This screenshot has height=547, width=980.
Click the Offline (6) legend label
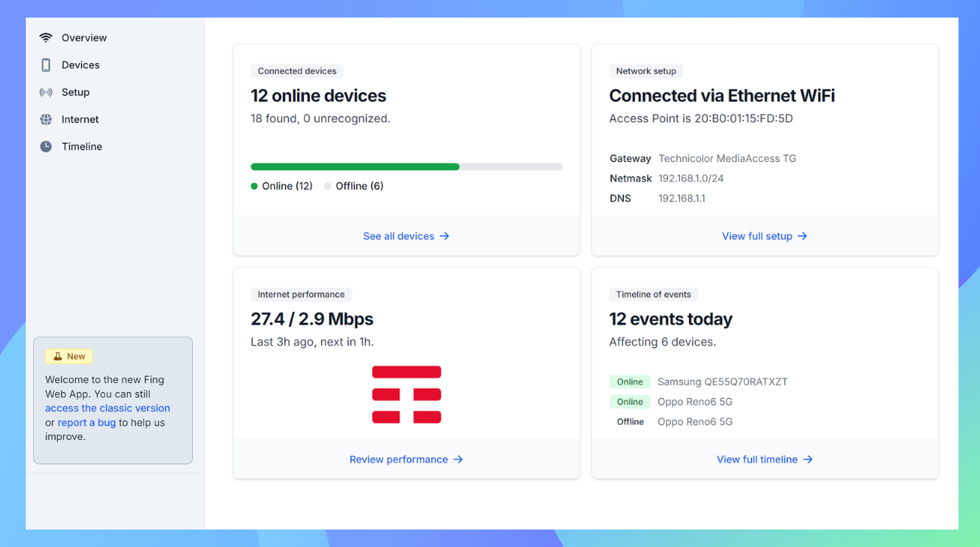click(359, 186)
